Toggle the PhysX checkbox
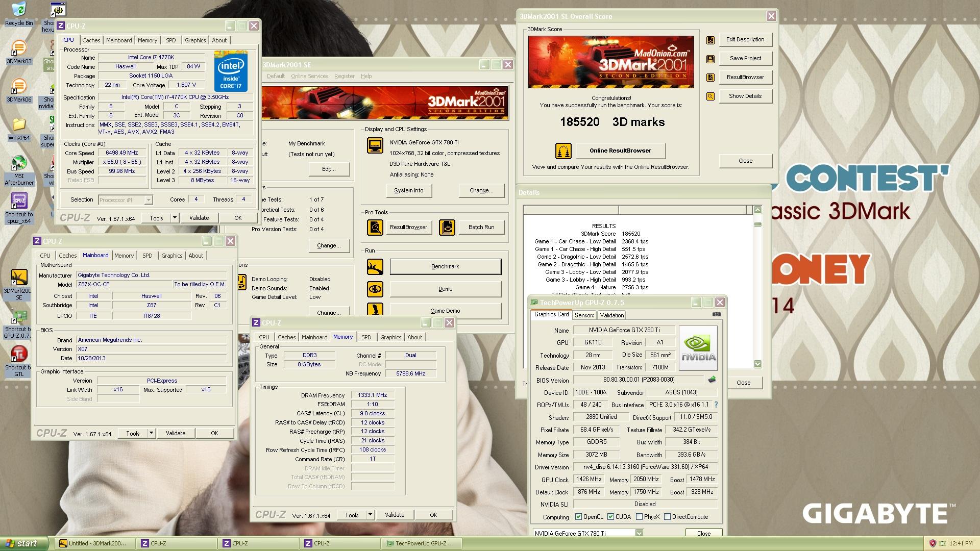This screenshot has width=980, height=551. coord(639,517)
